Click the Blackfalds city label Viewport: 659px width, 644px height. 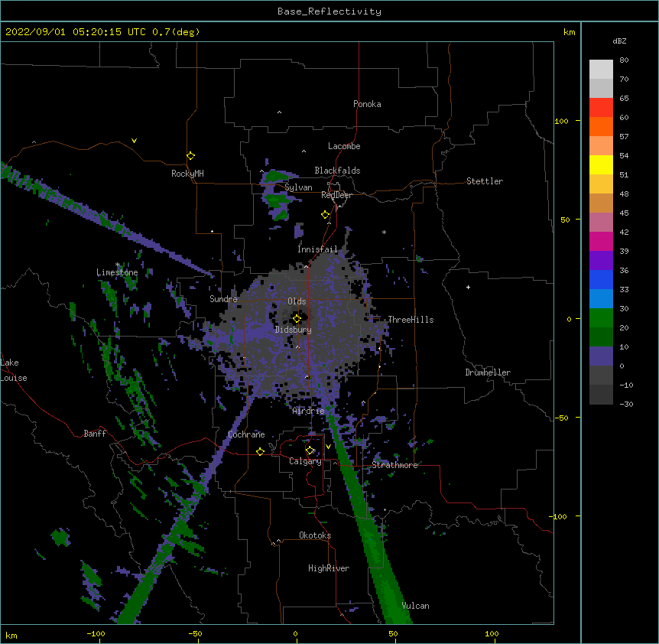[337, 171]
